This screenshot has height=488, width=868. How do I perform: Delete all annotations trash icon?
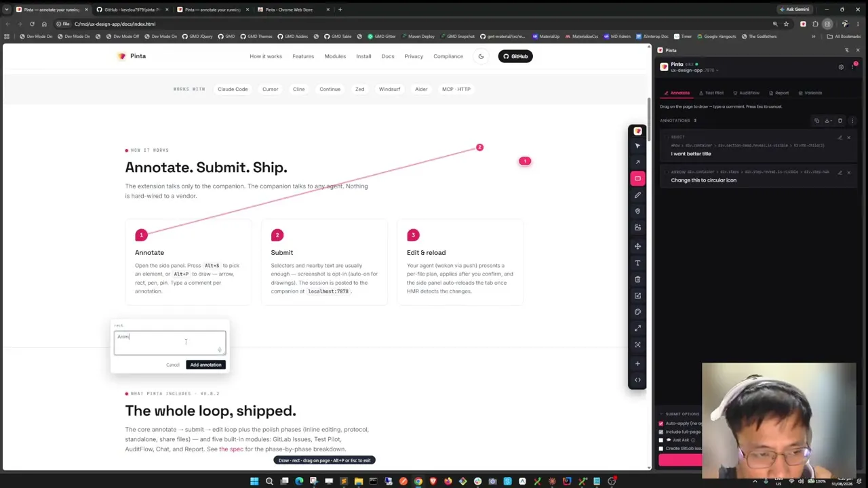(840, 121)
